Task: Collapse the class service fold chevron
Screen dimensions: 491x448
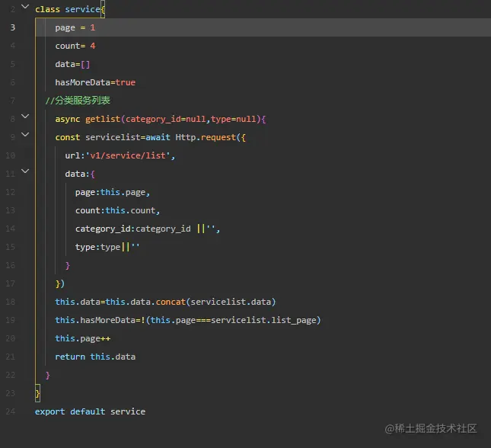Action: (x=25, y=6)
